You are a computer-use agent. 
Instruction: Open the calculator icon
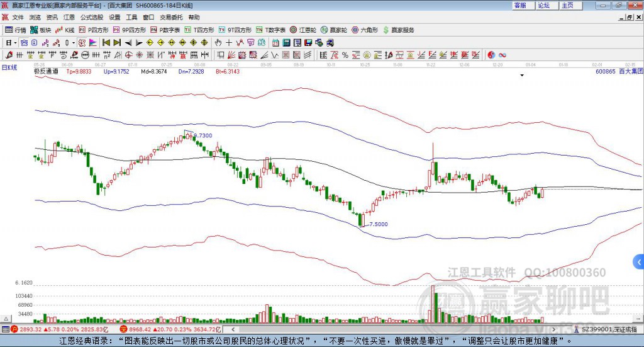click(x=286, y=43)
